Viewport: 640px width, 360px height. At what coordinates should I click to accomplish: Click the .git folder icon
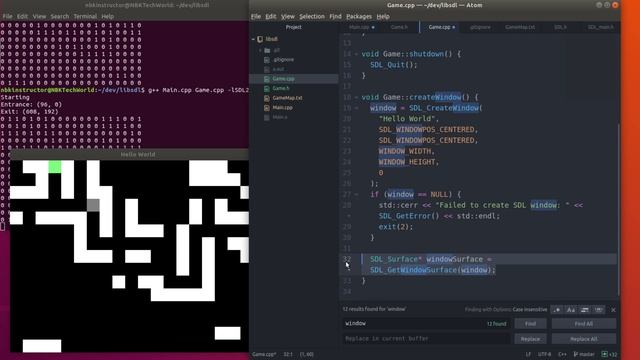pos(267,50)
